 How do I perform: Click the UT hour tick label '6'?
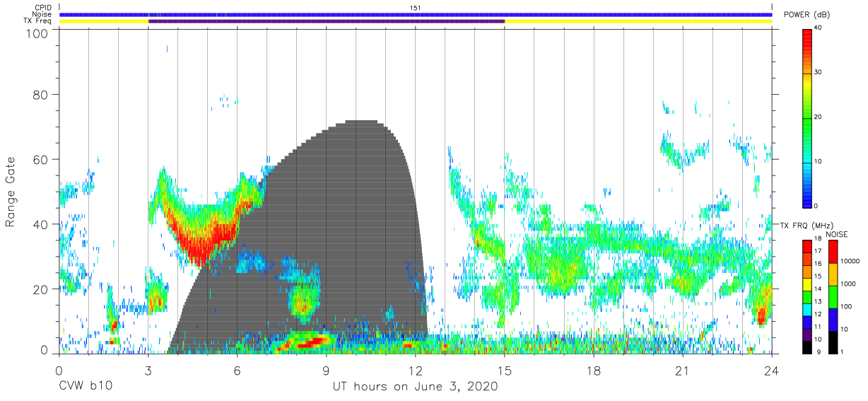pyautogui.click(x=237, y=371)
